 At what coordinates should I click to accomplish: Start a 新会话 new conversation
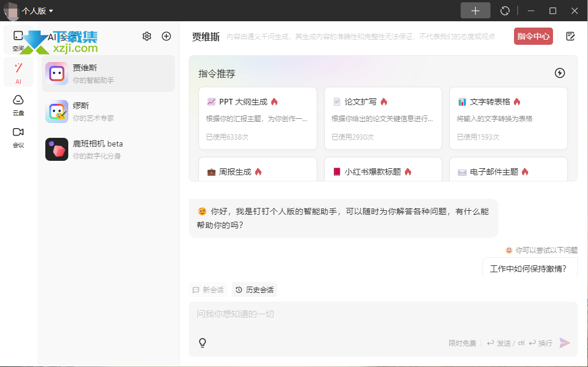coord(208,289)
